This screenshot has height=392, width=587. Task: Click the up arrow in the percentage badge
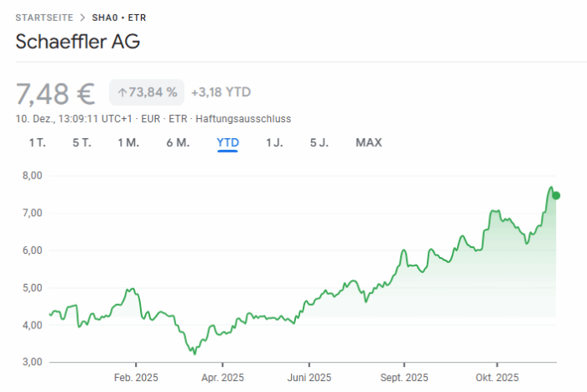(x=122, y=92)
